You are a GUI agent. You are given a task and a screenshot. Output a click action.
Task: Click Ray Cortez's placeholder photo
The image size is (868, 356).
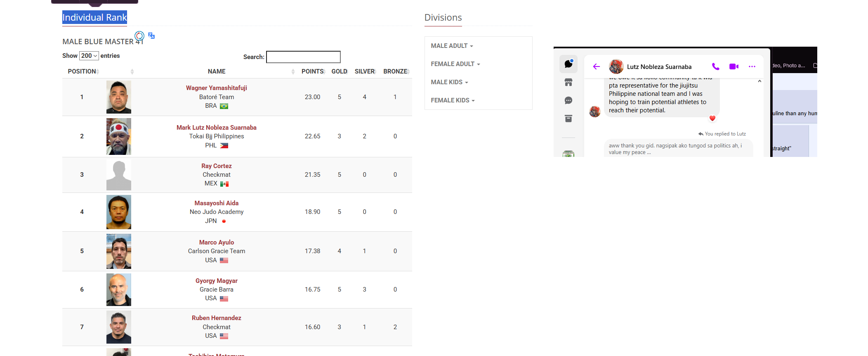tap(119, 175)
